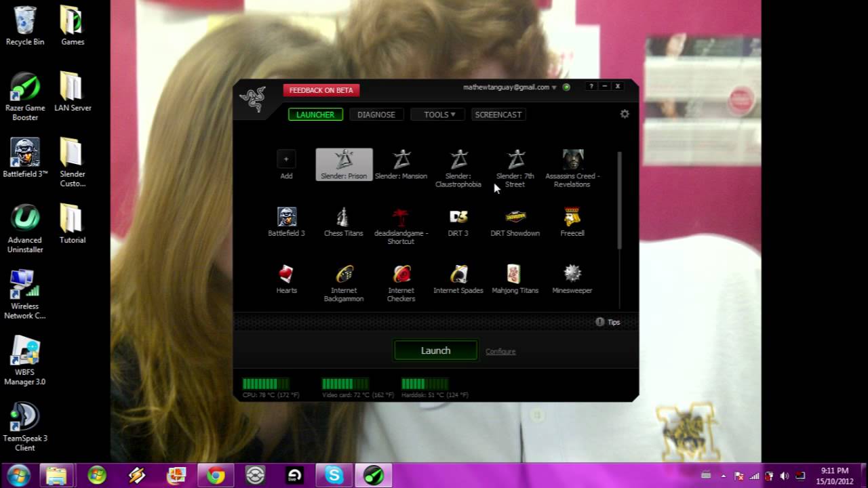Select the Slender Custom desktop folder

coord(73,163)
